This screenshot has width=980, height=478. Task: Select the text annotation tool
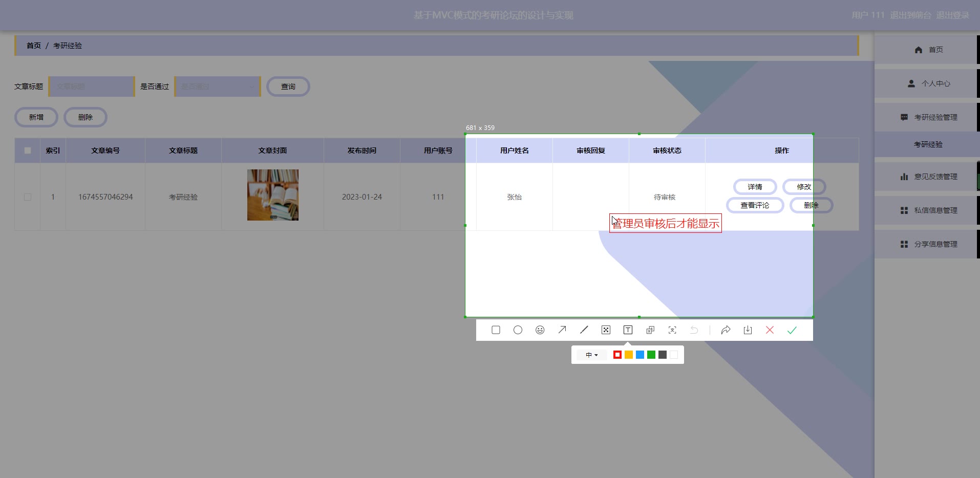pyautogui.click(x=628, y=330)
